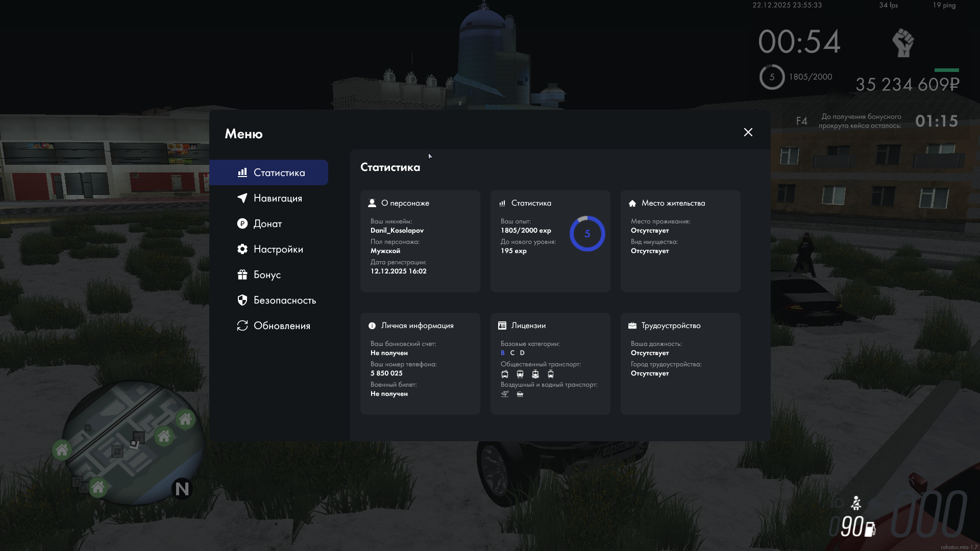Click the circular level 5 progress ring
980x551 pixels.
[587, 234]
